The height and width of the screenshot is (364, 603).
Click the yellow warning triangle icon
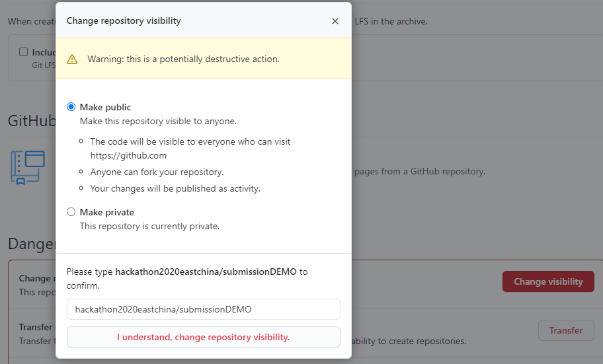[x=72, y=59]
